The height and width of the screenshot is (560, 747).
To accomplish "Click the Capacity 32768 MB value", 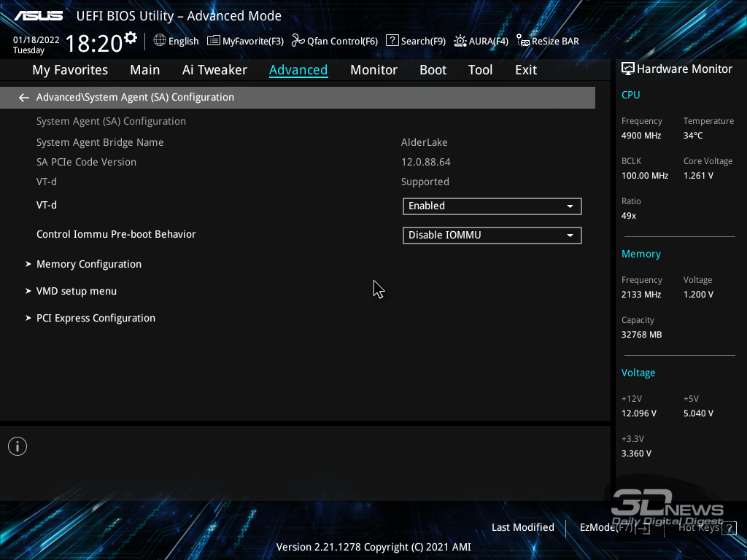I will [x=642, y=335].
